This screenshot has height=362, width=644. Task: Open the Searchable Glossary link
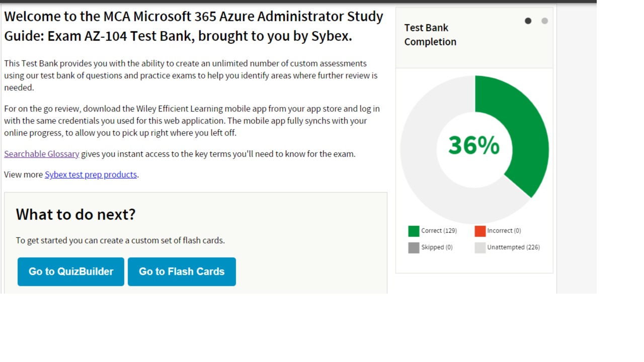point(42,154)
